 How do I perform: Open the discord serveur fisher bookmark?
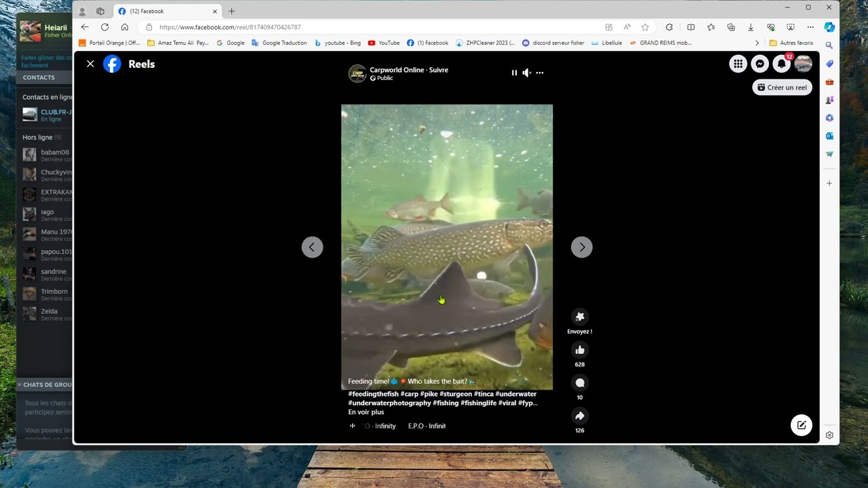(x=553, y=43)
